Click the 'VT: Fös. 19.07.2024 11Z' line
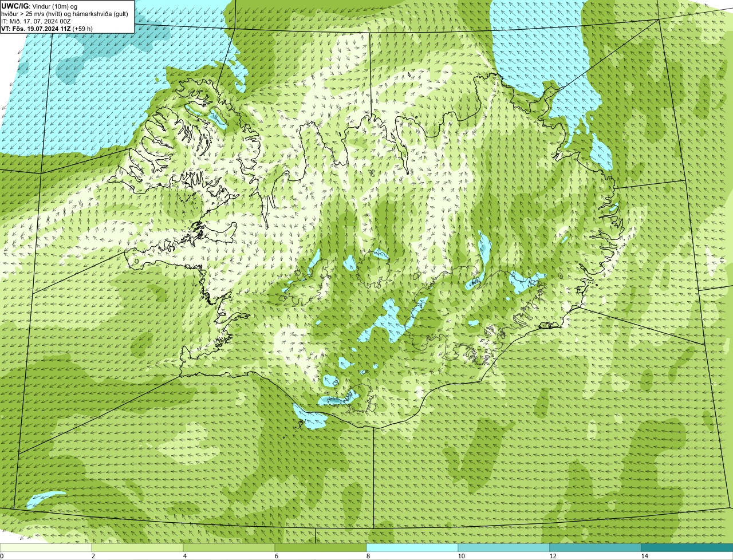The image size is (733, 560). [47, 28]
